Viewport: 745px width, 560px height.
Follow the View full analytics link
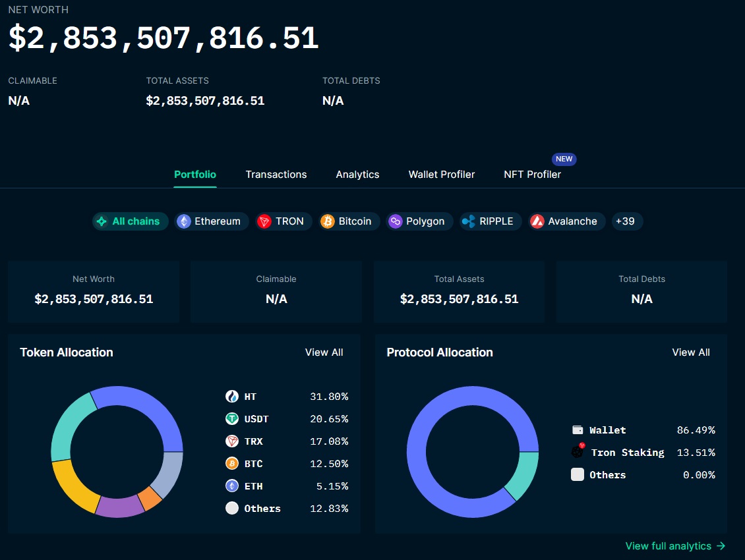[675, 546]
